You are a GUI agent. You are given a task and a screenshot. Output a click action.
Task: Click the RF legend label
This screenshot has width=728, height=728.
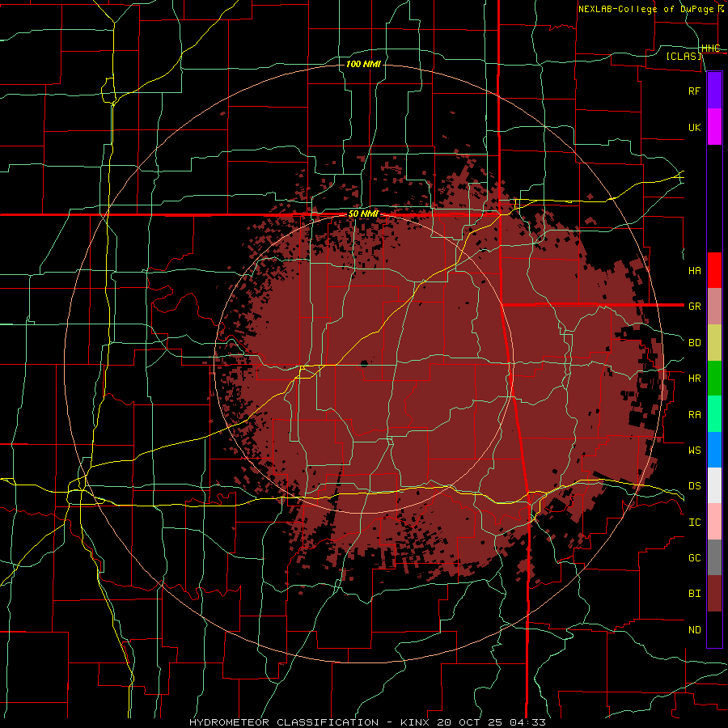(x=694, y=91)
